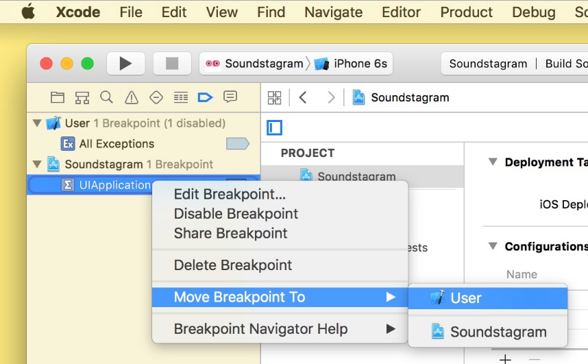The width and height of the screenshot is (588, 364).
Task: Open Breakpoint Navigator Help submenu
Action: click(280, 329)
